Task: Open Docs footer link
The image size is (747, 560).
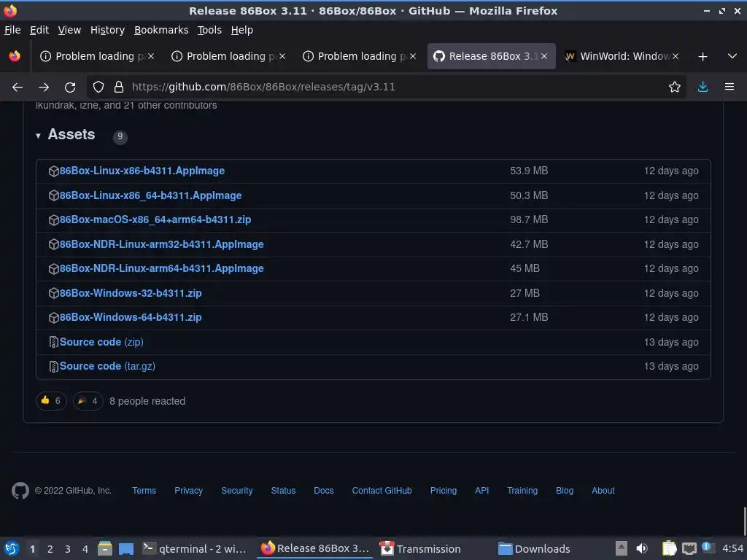Action: 323,491
